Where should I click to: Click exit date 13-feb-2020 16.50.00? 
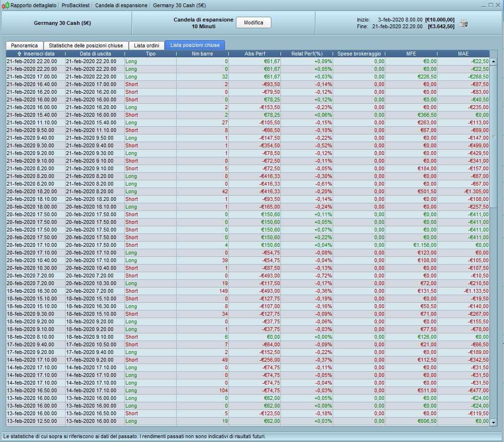click(x=91, y=413)
